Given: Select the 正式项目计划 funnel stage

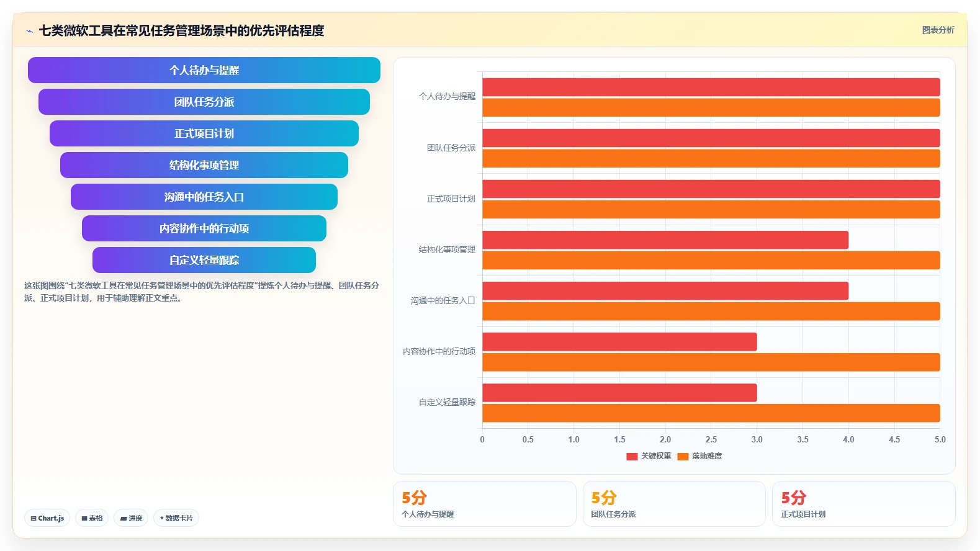Looking at the screenshot, I should [204, 133].
